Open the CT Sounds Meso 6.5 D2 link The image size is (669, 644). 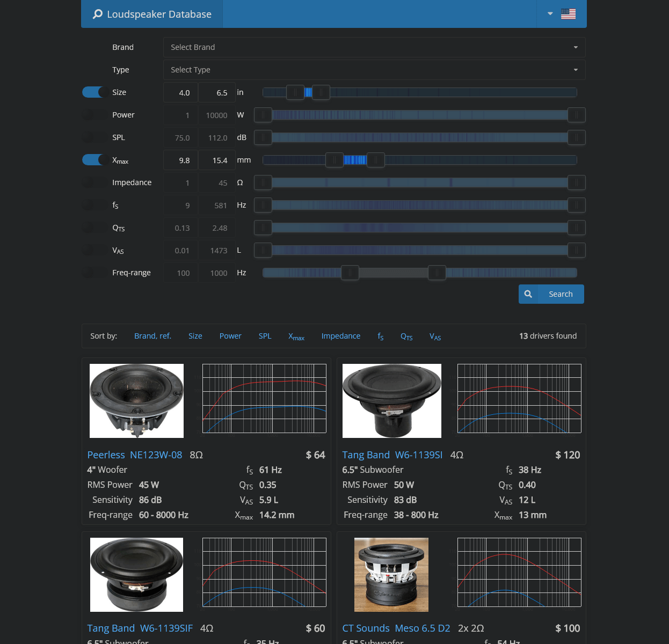pyautogui.click(x=396, y=628)
